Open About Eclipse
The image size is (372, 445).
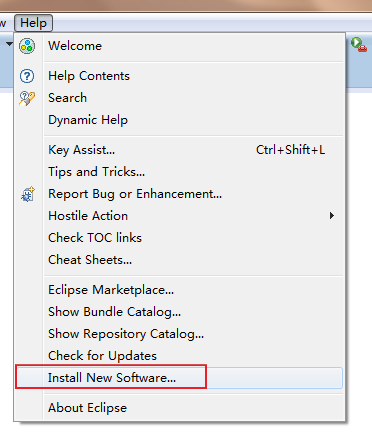coord(179,408)
